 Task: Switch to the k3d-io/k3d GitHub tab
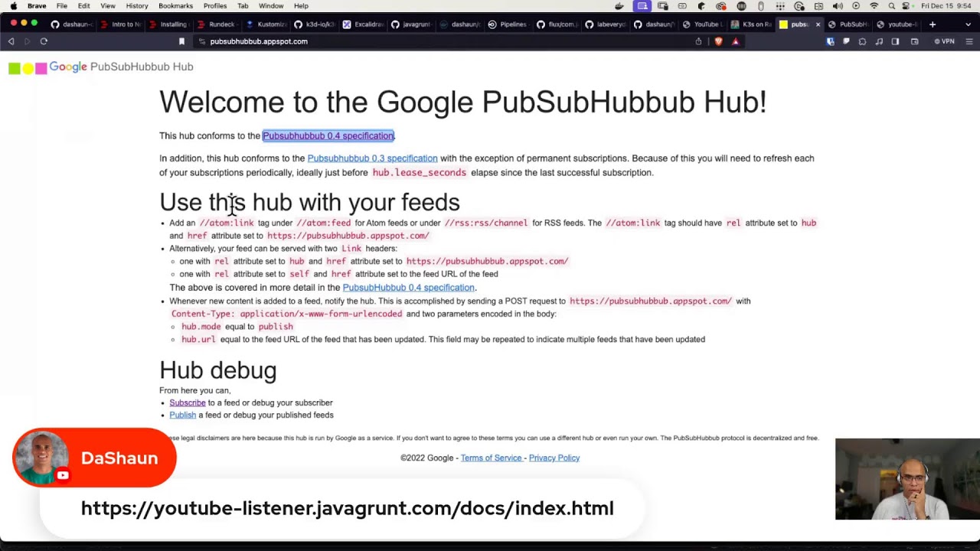[315, 24]
